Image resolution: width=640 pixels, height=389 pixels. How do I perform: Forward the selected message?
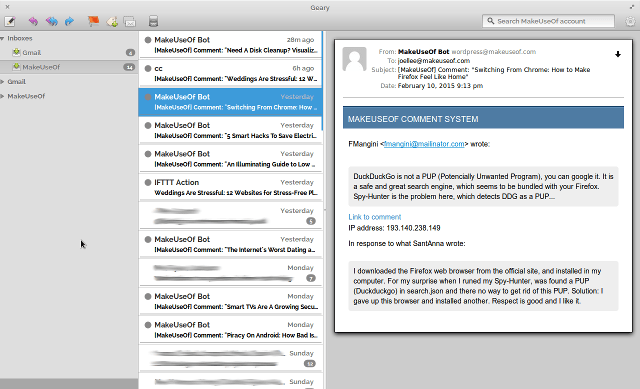tap(69, 21)
